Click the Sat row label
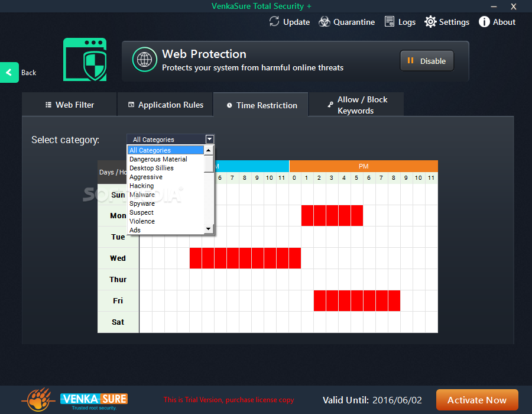The height and width of the screenshot is (414, 532). coord(118,322)
